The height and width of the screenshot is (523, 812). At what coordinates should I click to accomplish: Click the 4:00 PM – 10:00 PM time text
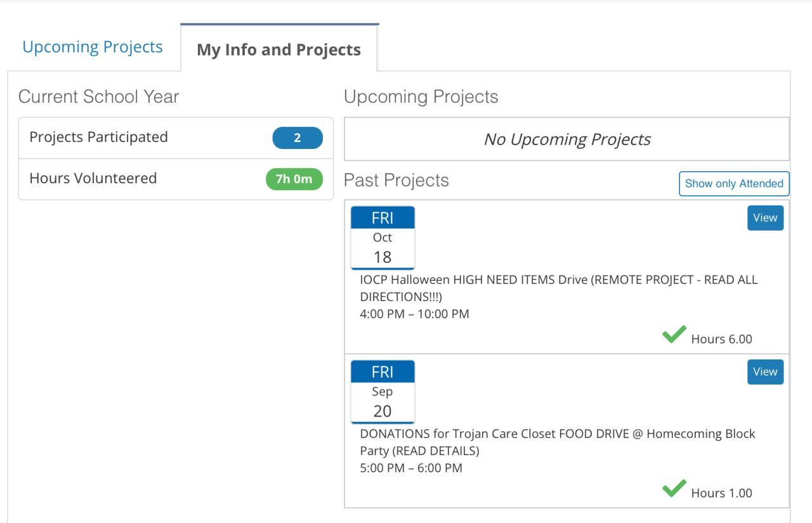point(414,314)
